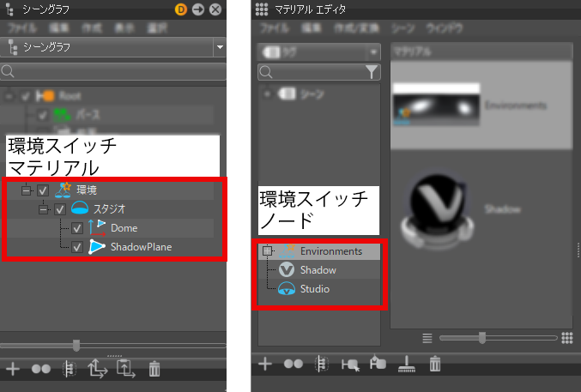This screenshot has height=392, width=581.
Task: Click the dashed tree icon in Scenegraph toolbar
Action: (x=69, y=369)
